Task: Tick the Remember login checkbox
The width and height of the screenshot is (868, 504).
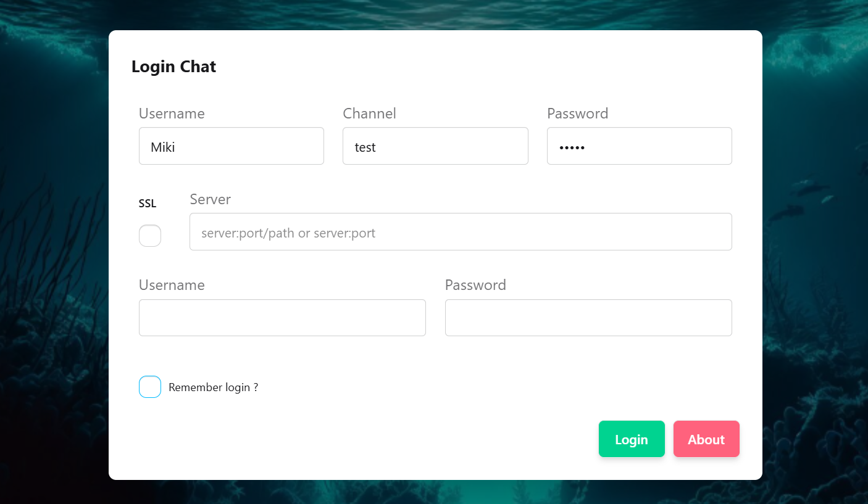Action: point(150,387)
